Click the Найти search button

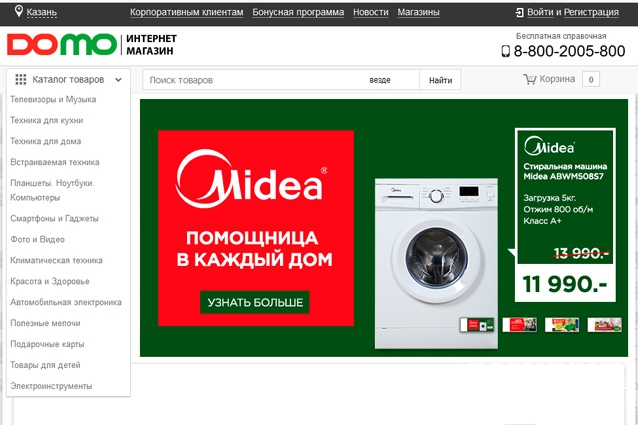click(x=440, y=80)
